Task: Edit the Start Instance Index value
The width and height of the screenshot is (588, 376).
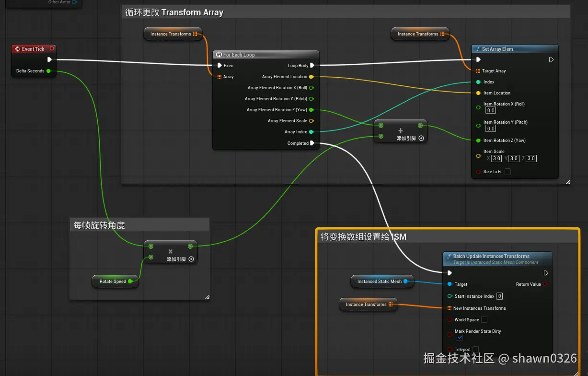Action: pyautogui.click(x=499, y=296)
